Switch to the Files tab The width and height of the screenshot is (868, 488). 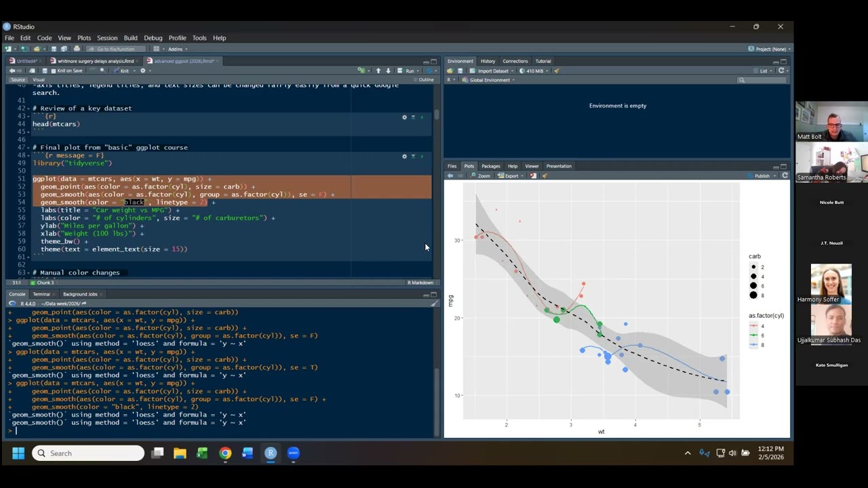click(x=452, y=166)
